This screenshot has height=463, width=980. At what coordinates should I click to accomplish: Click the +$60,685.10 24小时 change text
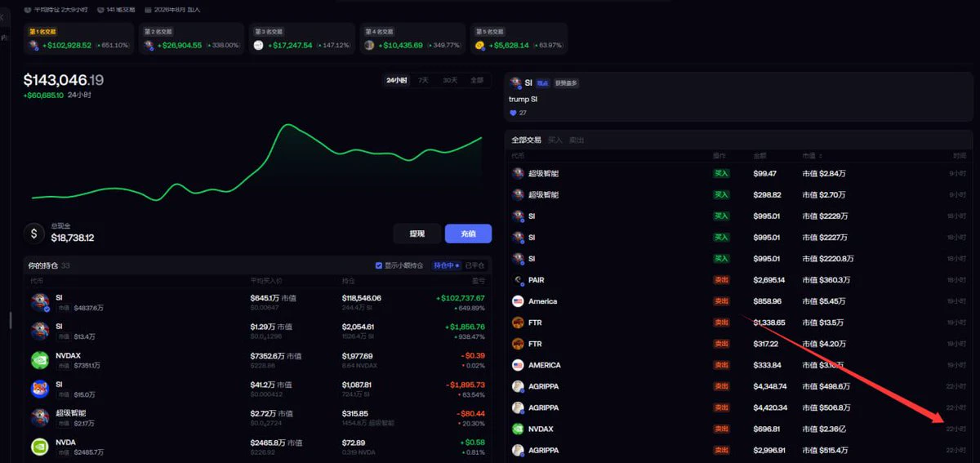(57, 96)
